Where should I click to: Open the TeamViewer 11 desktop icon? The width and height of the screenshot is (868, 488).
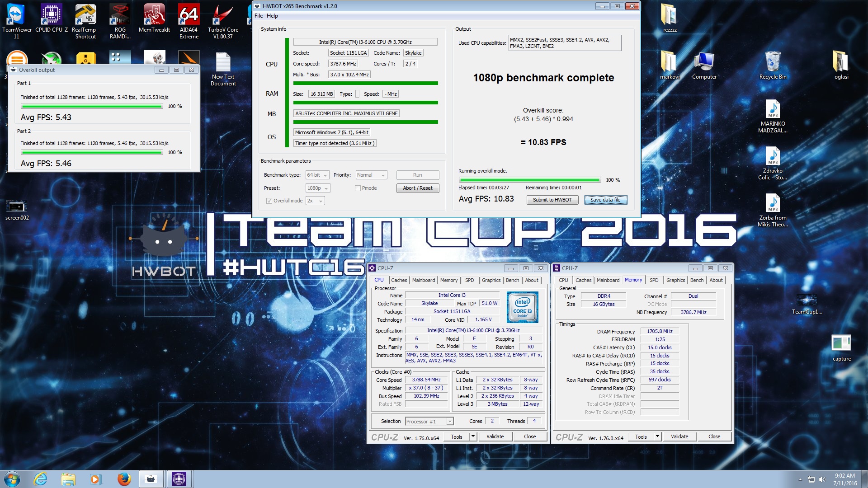coord(17,21)
